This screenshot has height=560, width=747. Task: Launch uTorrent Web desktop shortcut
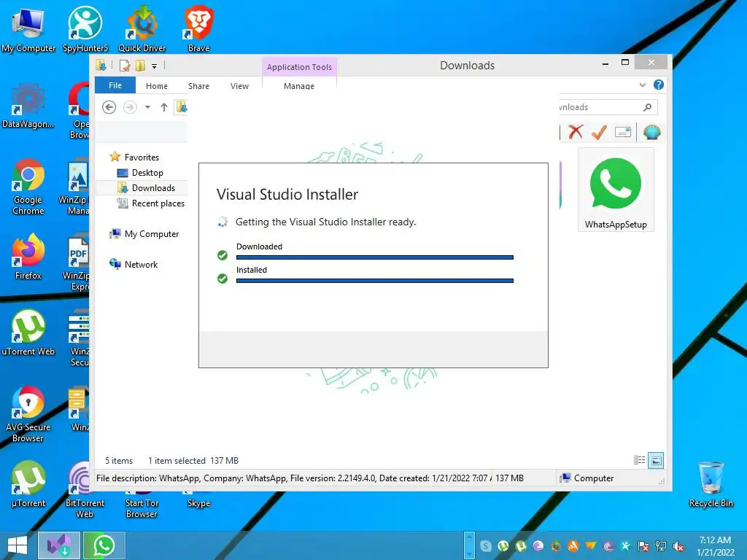click(28, 332)
